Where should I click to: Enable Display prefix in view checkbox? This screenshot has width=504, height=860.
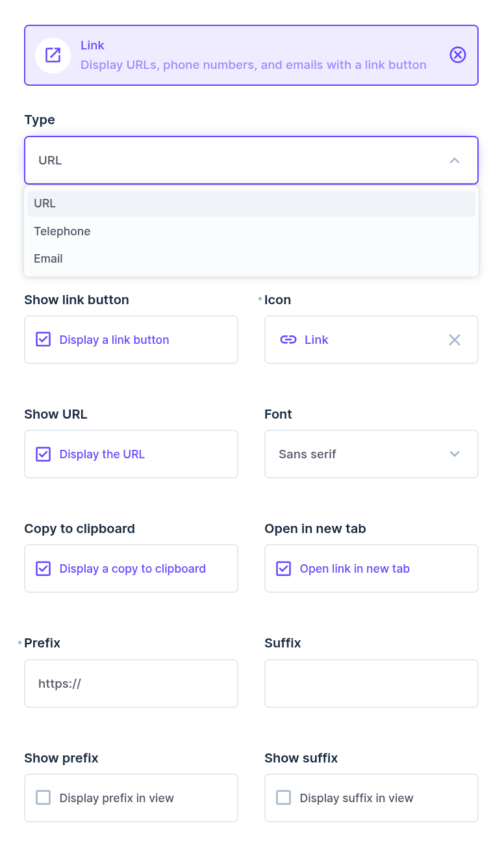tap(44, 798)
